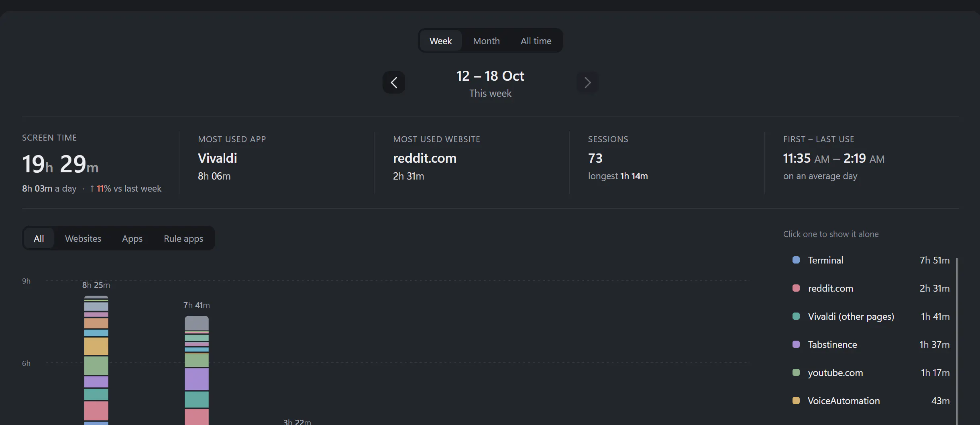Click the Terminal blue legend swatch
The height and width of the screenshot is (425, 980).
tap(796, 260)
